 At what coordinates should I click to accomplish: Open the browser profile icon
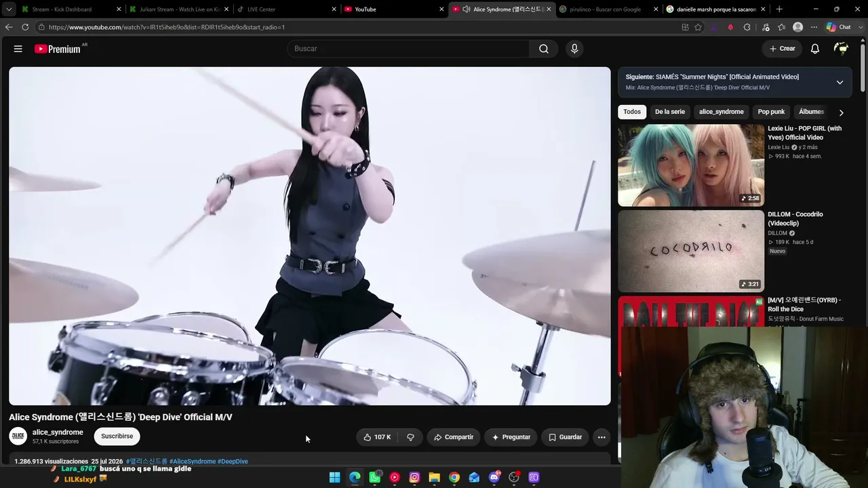[x=798, y=27]
